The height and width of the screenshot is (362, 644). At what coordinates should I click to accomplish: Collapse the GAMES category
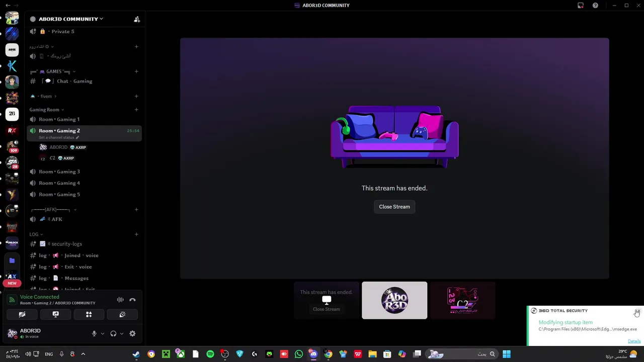click(52, 71)
